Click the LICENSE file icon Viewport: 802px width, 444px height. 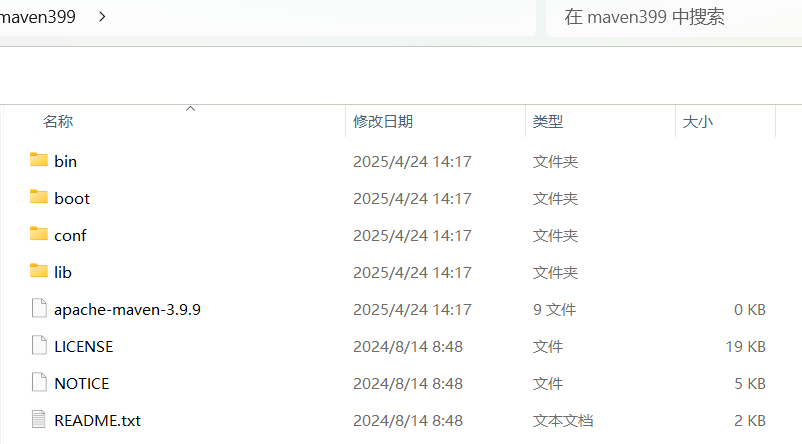coord(39,345)
